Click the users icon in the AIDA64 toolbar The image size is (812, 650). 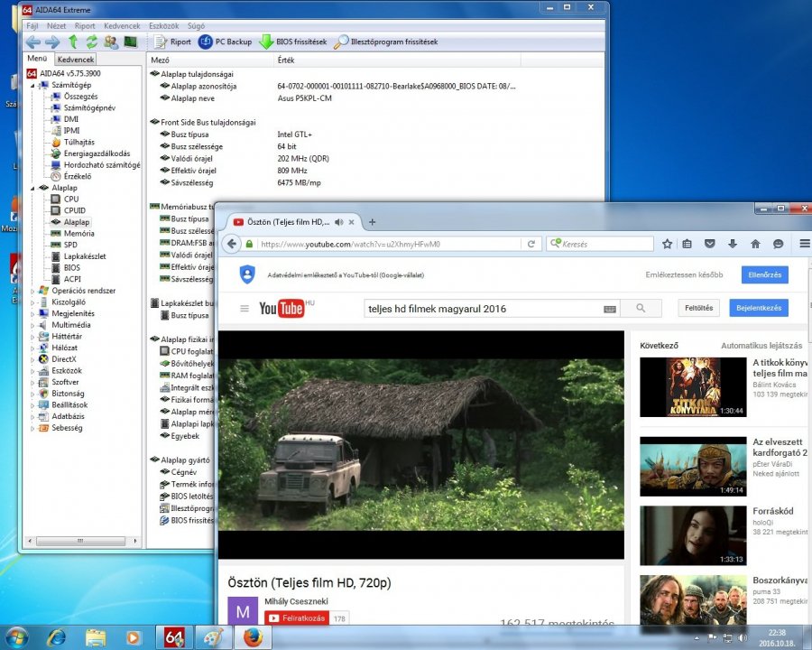pos(111,42)
